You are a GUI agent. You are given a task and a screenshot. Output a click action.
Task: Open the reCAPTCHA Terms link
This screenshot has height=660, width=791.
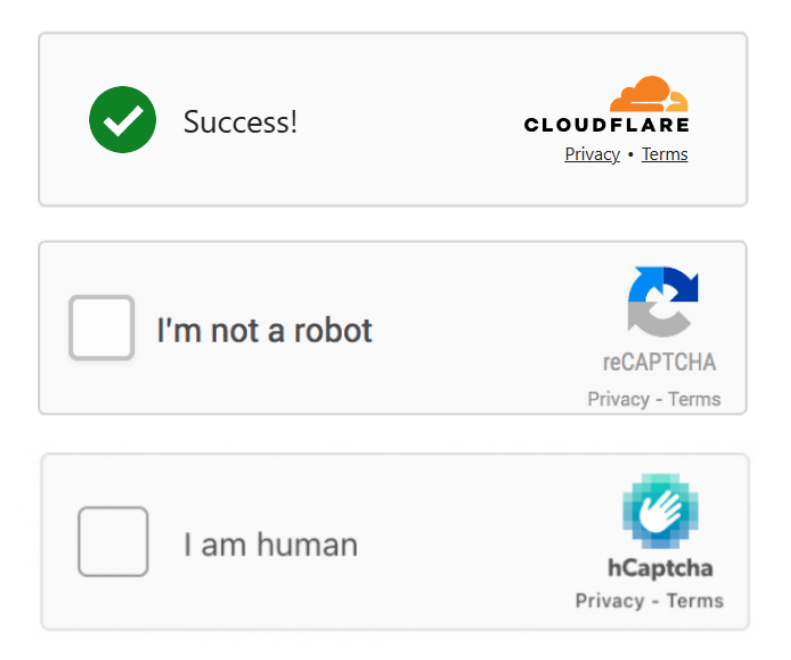[x=694, y=399]
